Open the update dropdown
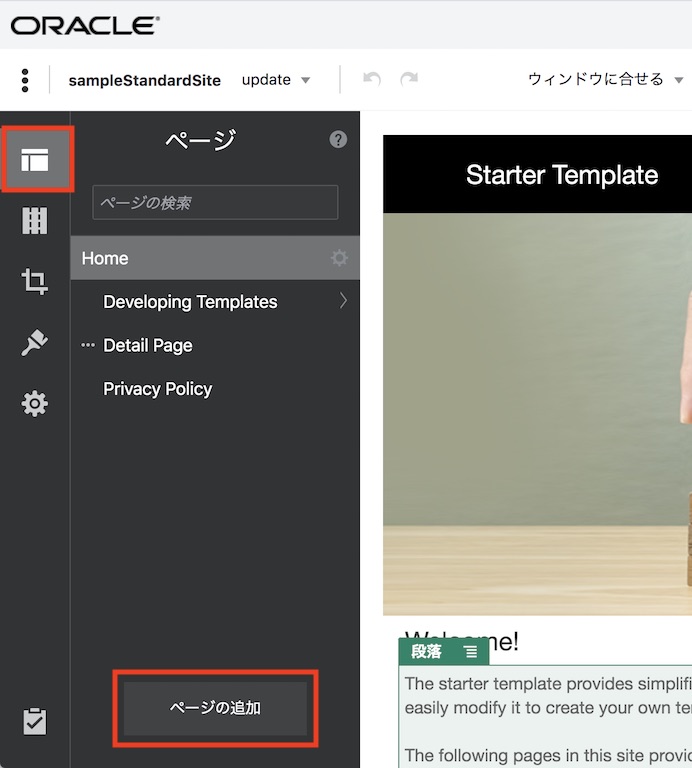 coord(276,80)
